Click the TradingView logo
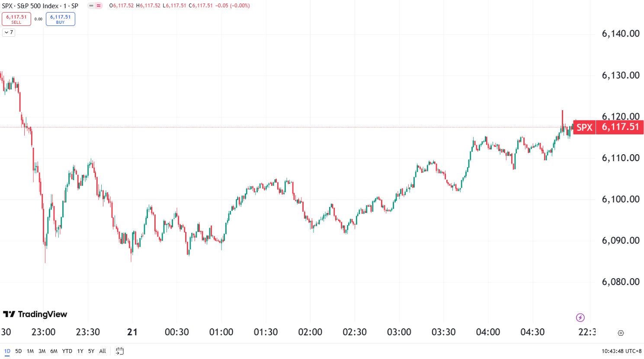 35,315
